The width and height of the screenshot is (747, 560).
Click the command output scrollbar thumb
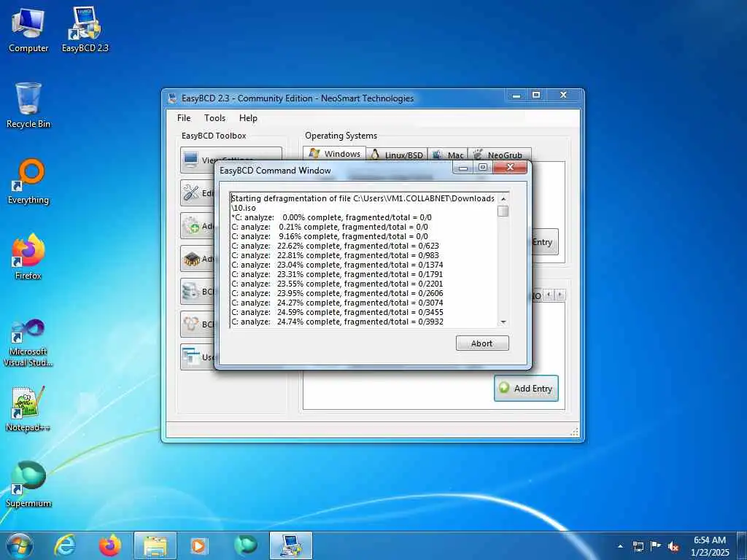503,211
